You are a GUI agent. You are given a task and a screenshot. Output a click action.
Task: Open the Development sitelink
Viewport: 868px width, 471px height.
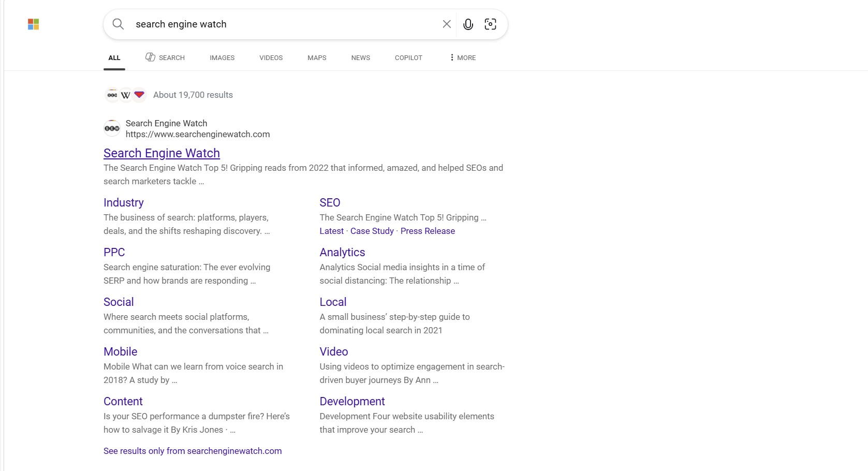(352, 402)
